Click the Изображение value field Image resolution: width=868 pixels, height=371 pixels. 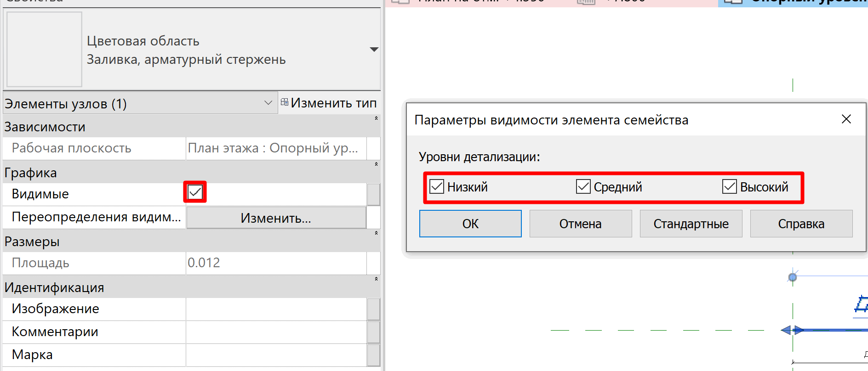pyautogui.click(x=276, y=309)
